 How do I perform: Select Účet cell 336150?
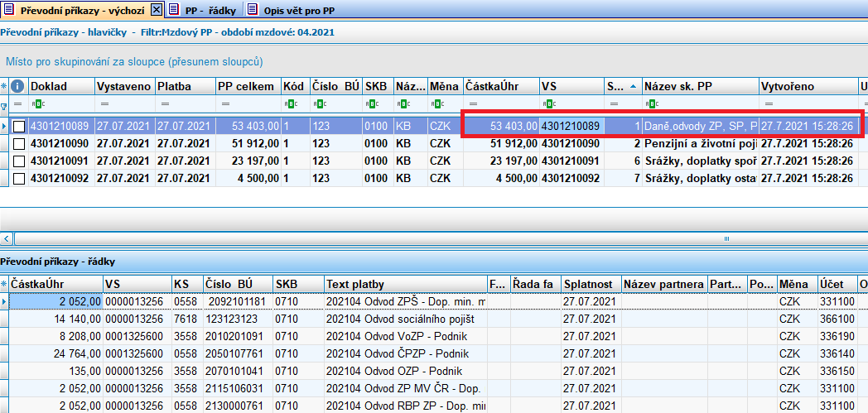[x=837, y=371]
